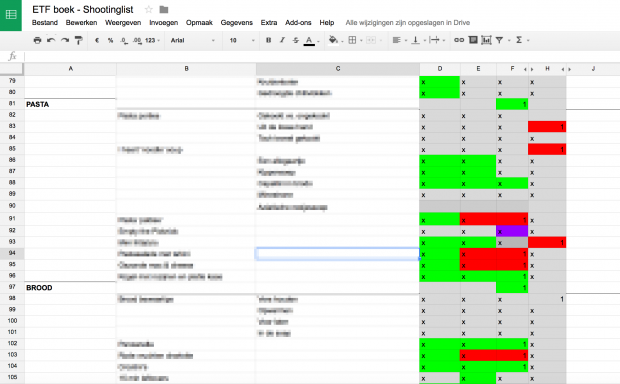Viewport: 620px width, 384px height.
Task: Open the Google Sheets home icon
Action: click(11, 15)
